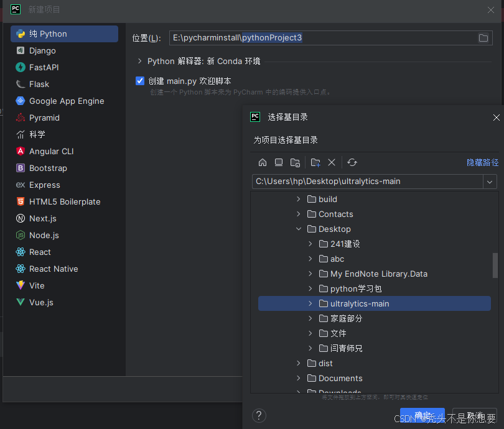Select the abc folder row
The image size is (504, 429).
coord(375,259)
